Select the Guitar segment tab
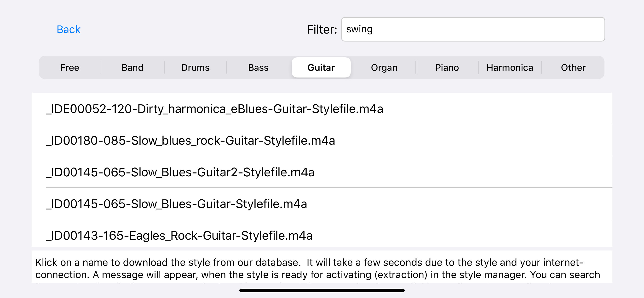 click(321, 68)
